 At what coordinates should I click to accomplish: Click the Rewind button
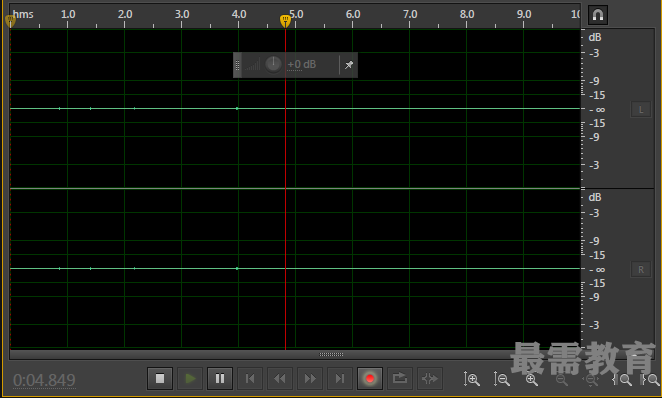coord(280,379)
